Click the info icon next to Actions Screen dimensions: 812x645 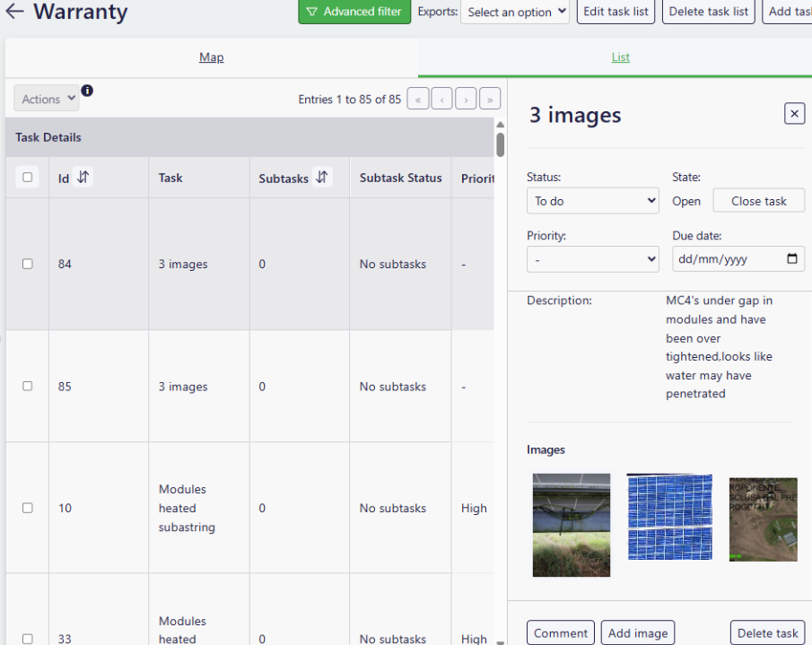tap(87, 91)
